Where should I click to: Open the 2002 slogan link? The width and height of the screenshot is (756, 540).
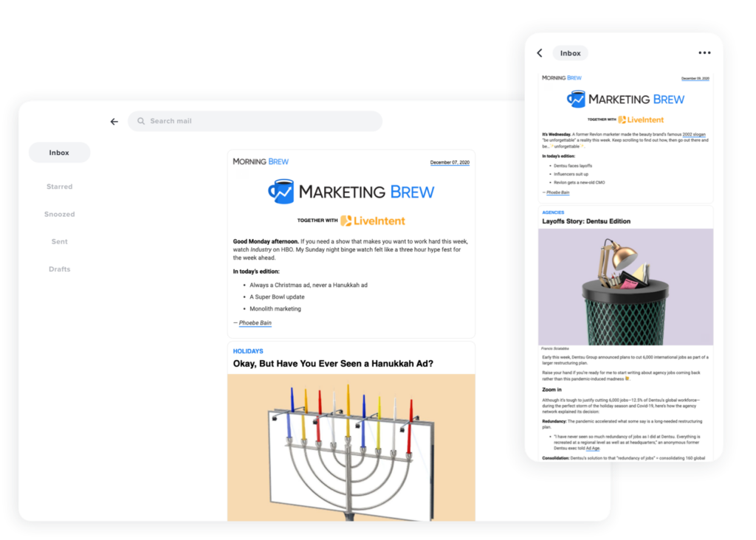[x=694, y=134]
